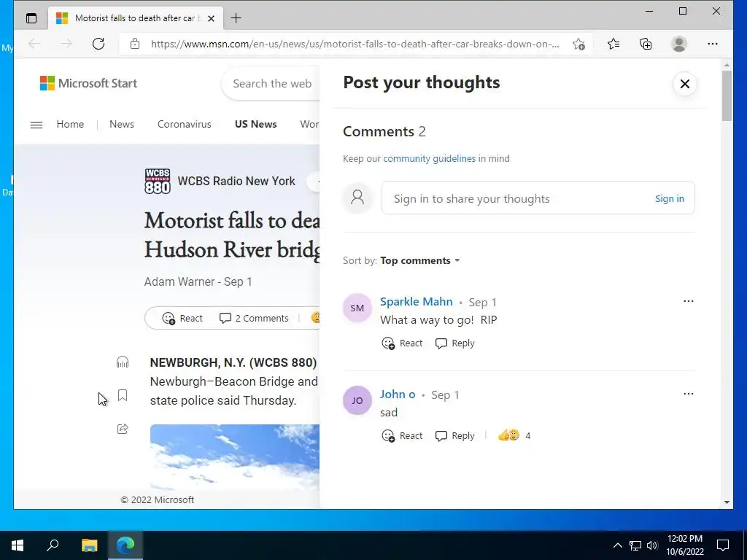Image resolution: width=747 pixels, height=560 pixels.
Task: Reply to John o's comment
Action: point(455,435)
